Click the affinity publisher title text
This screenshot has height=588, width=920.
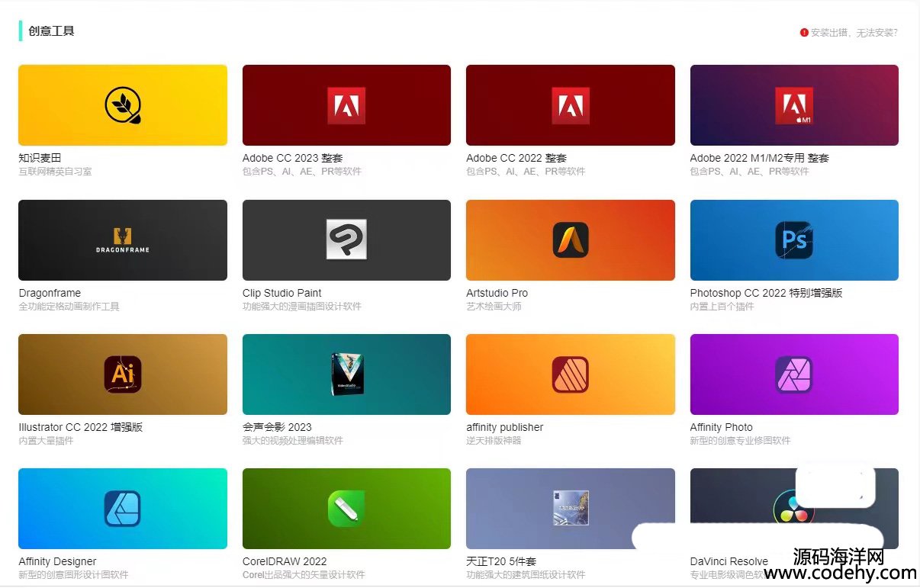tap(505, 427)
